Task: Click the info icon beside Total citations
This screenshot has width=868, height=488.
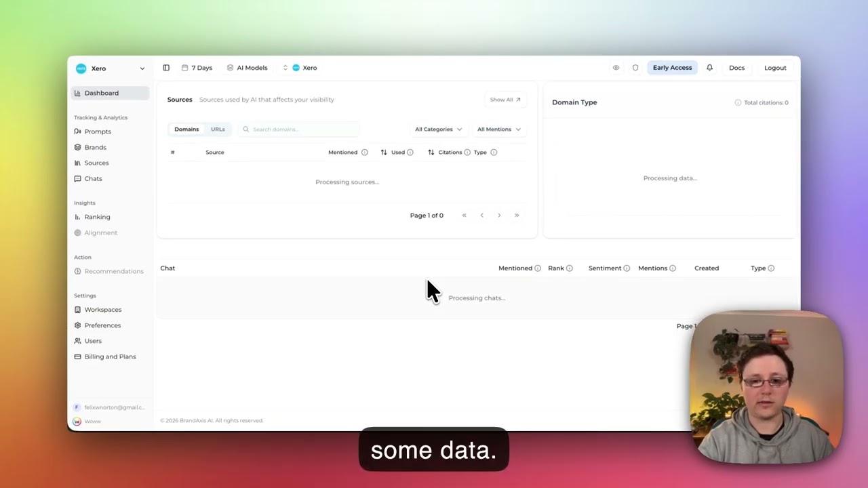Action: [x=738, y=102]
